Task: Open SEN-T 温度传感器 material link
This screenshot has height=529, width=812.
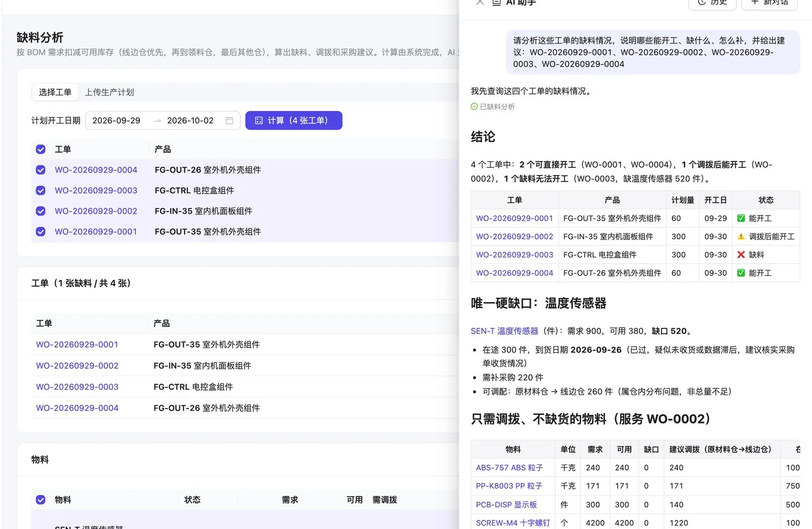Action: [504, 331]
